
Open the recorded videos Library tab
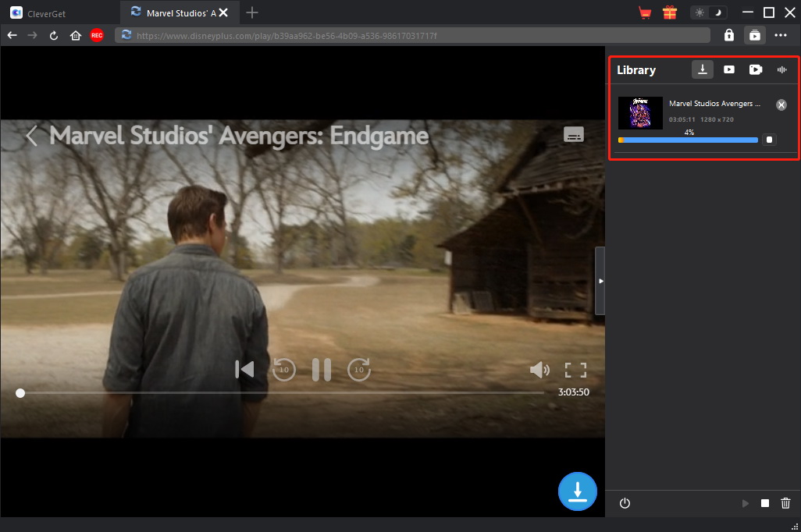tap(755, 69)
